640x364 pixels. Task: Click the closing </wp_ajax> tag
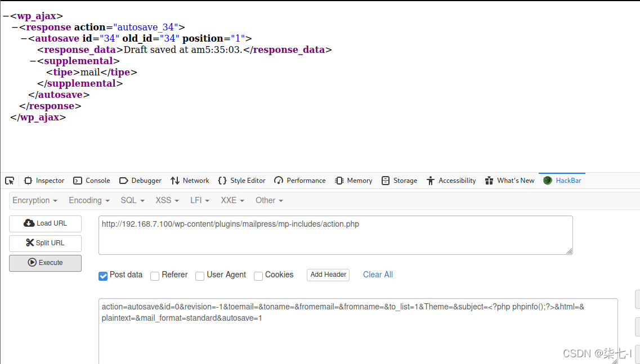click(38, 118)
